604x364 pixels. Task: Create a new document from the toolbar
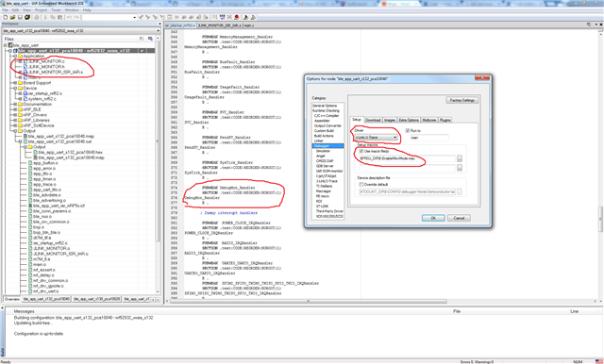tap(6, 17)
